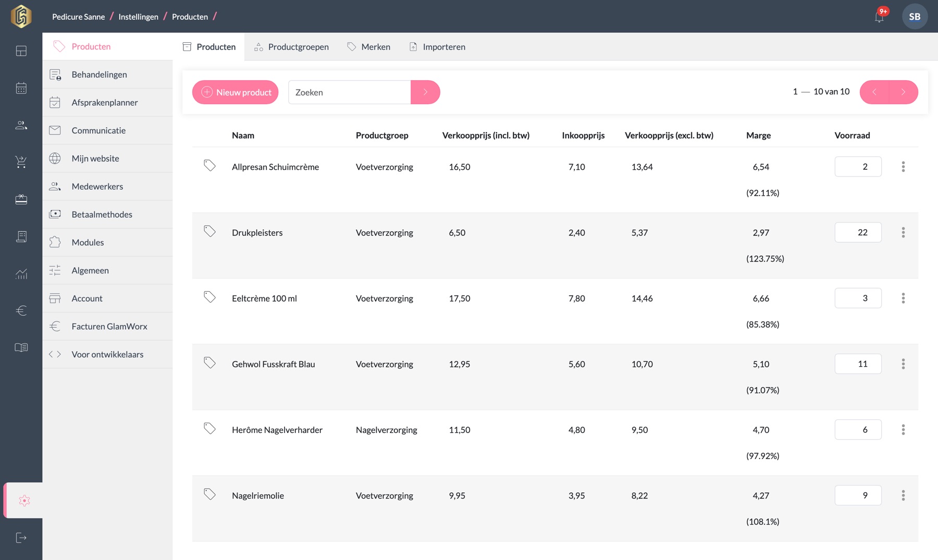Open options menu for Gehwol Fusskraft Blau
The width and height of the screenshot is (938, 560).
903,364
